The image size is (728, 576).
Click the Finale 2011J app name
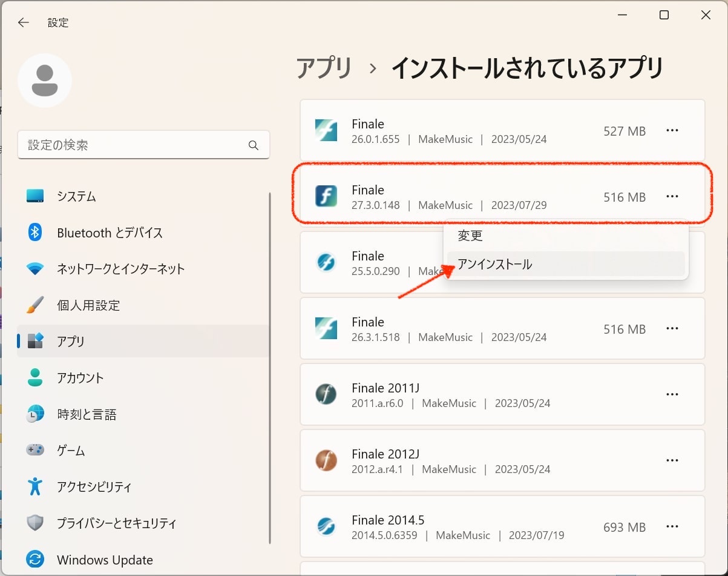point(385,388)
